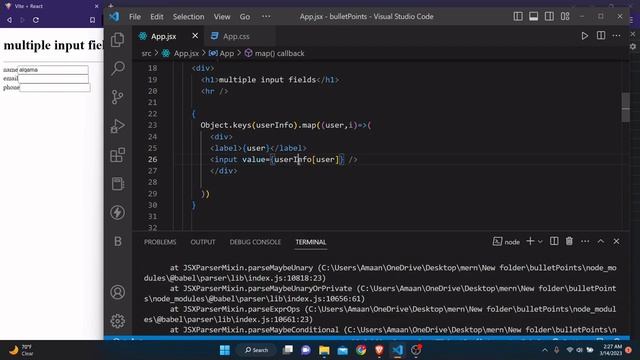This screenshot has height=360, width=640.
Task: Open Source Control view
Action: (118, 97)
